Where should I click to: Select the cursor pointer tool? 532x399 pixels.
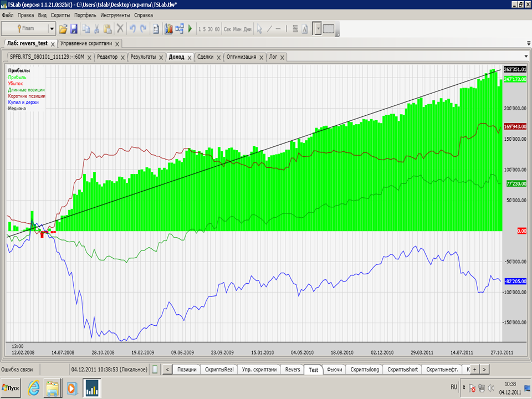tap(259, 29)
